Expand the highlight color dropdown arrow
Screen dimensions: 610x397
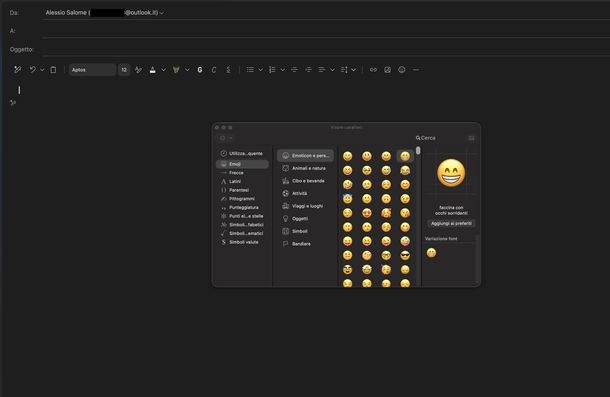tap(187, 70)
